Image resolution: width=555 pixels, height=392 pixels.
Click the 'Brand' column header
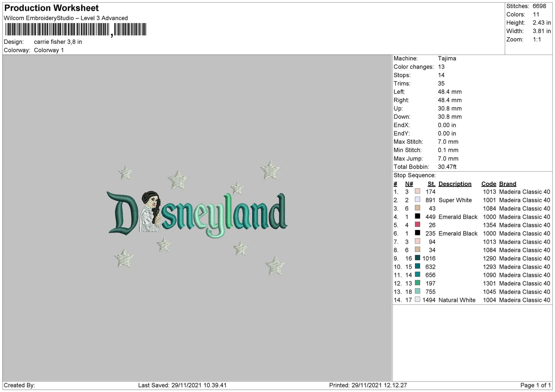507,184
